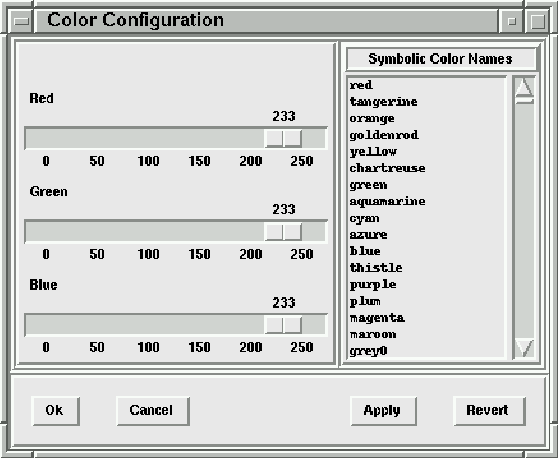Screen dimensions: 558x458
Task: Select 'aquamarine' color name
Action: pos(426,202)
